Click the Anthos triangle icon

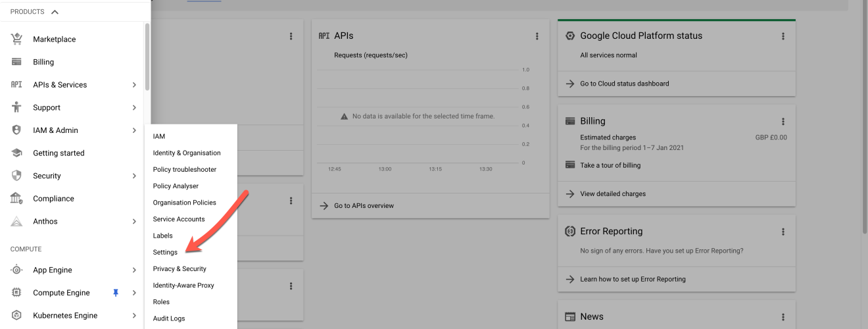[x=17, y=222]
